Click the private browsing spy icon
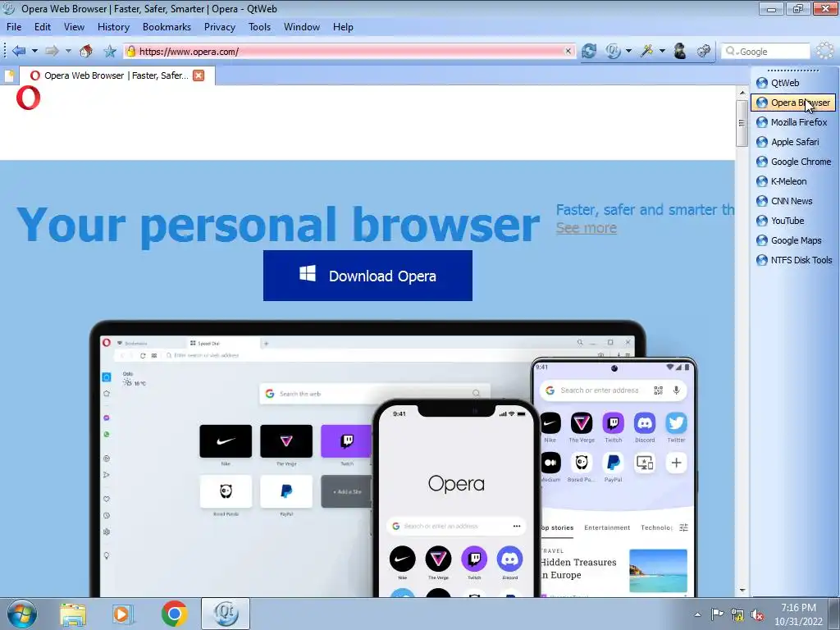The width and height of the screenshot is (840, 630). coord(680,51)
